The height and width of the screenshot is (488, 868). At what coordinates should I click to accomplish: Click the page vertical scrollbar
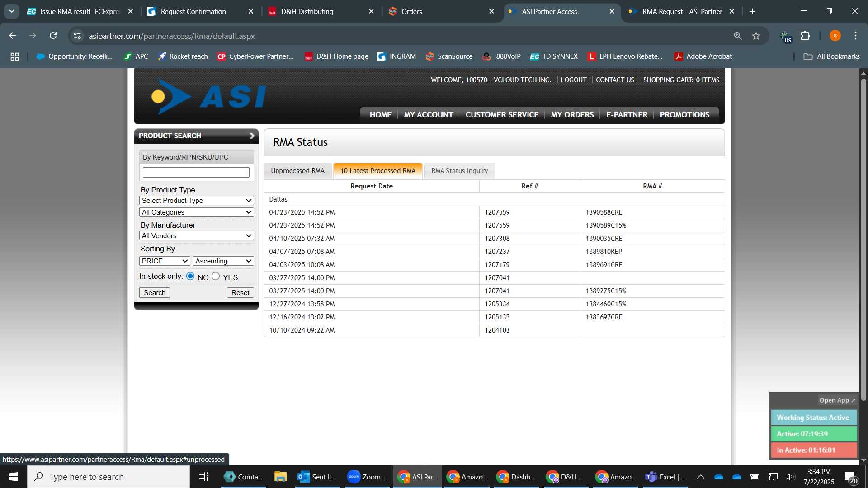[x=863, y=239]
